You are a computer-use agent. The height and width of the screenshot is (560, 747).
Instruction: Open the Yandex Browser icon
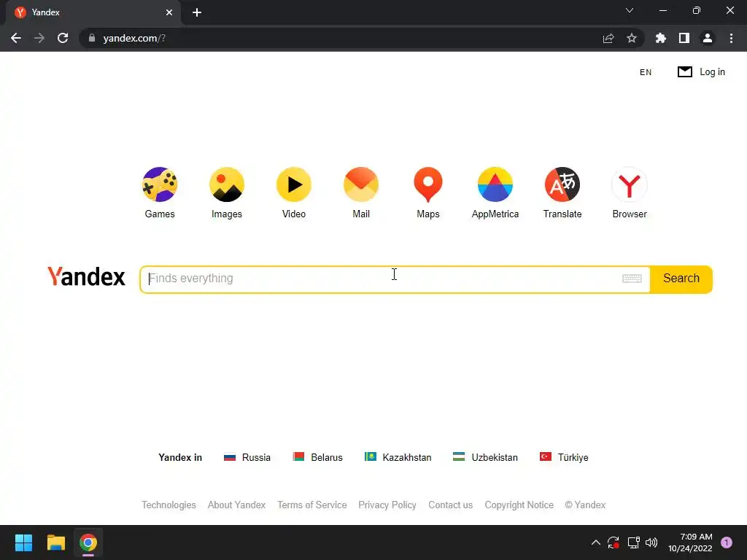click(x=630, y=184)
